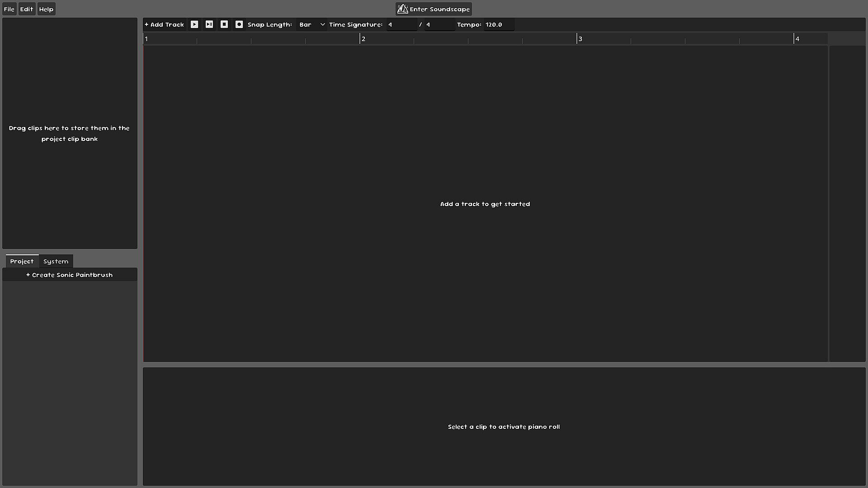The image size is (868, 488).
Task: Switch to the System tab
Action: (x=56, y=261)
